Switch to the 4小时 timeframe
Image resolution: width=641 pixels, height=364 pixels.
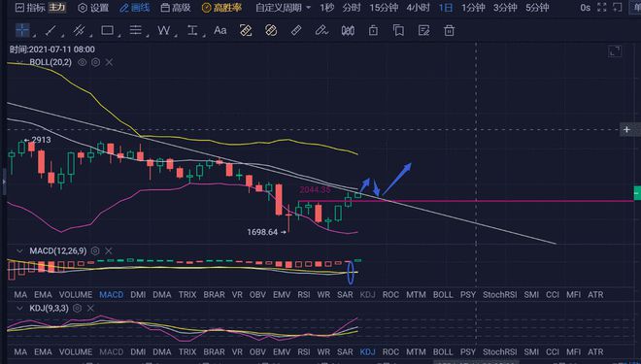click(418, 8)
